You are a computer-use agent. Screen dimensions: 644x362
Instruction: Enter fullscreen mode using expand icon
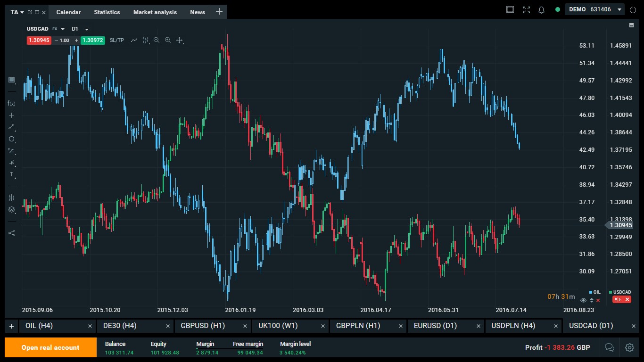point(527,10)
